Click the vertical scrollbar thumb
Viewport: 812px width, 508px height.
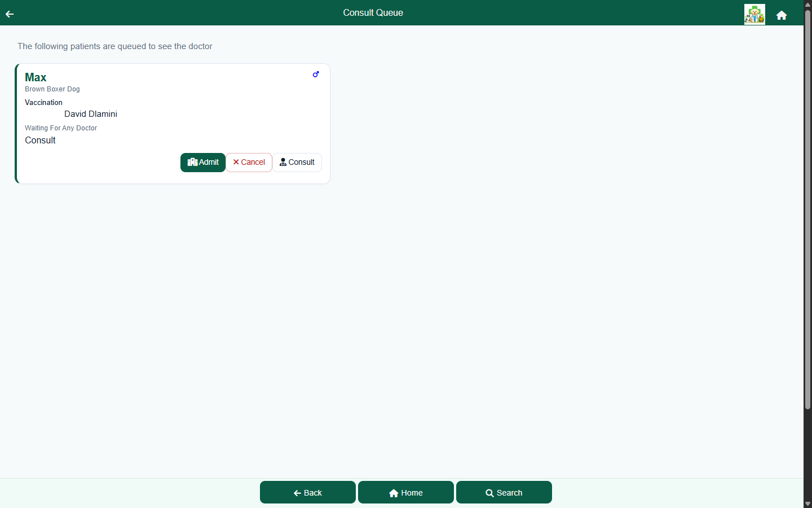tap(807, 209)
